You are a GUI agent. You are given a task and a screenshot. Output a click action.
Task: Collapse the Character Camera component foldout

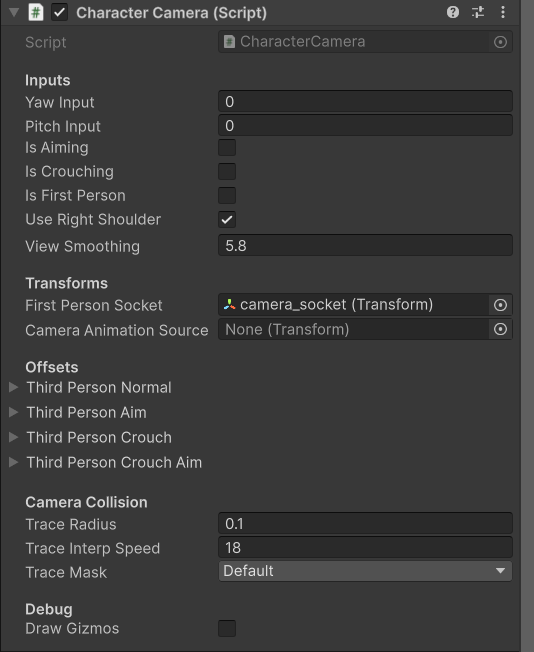[14, 12]
